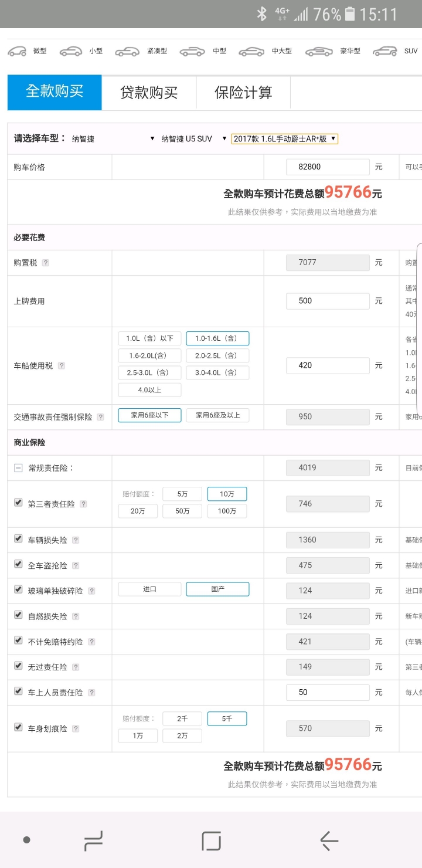Viewport: 422px width, 868px height.
Task: Choose the 中型 car category icon
Action: click(x=192, y=51)
